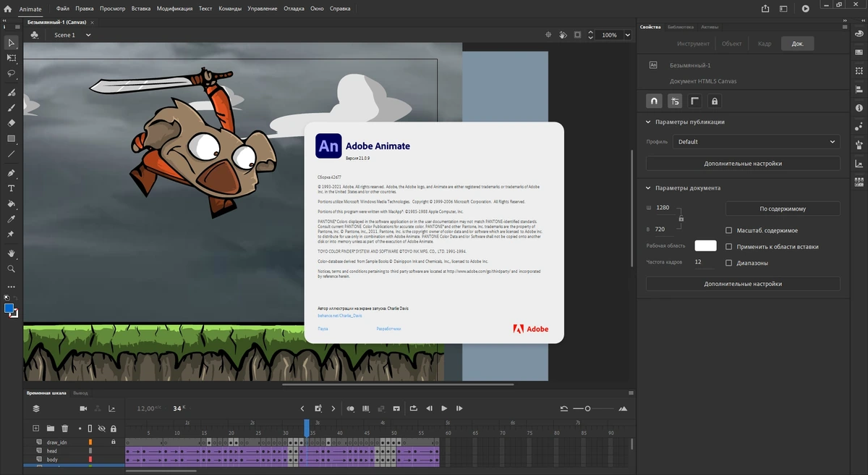Open the Layer Depth graph icon

tap(111, 409)
